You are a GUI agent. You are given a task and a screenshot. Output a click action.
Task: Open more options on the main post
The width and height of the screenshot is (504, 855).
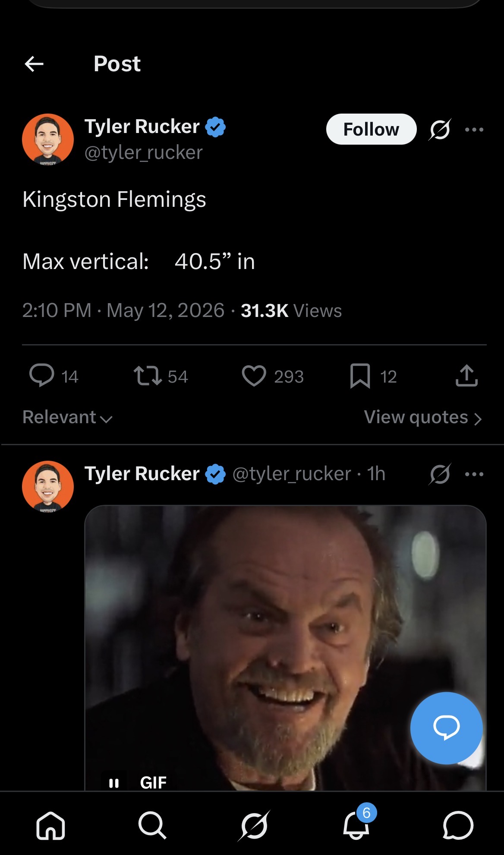pos(474,129)
